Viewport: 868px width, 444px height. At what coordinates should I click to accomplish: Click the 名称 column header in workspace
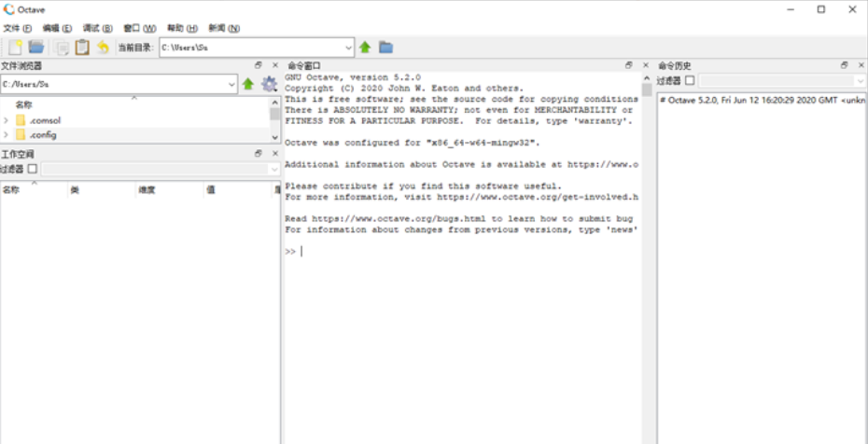11,190
